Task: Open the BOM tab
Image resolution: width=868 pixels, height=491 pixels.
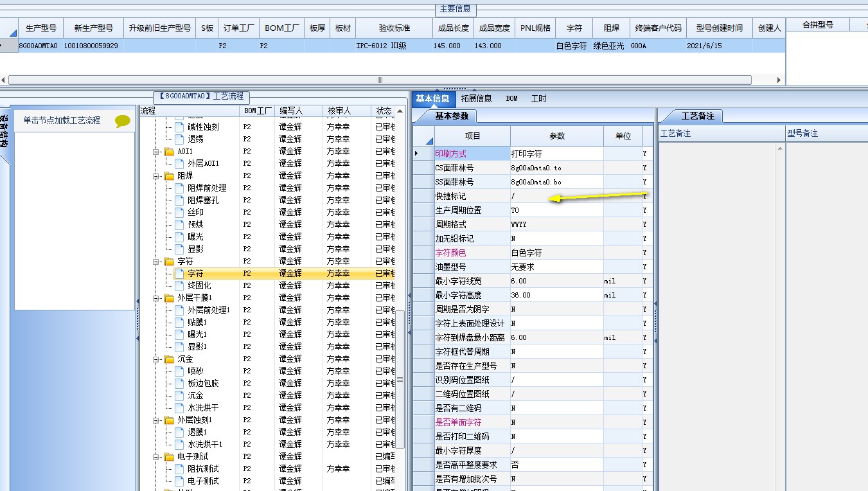Action: point(511,98)
